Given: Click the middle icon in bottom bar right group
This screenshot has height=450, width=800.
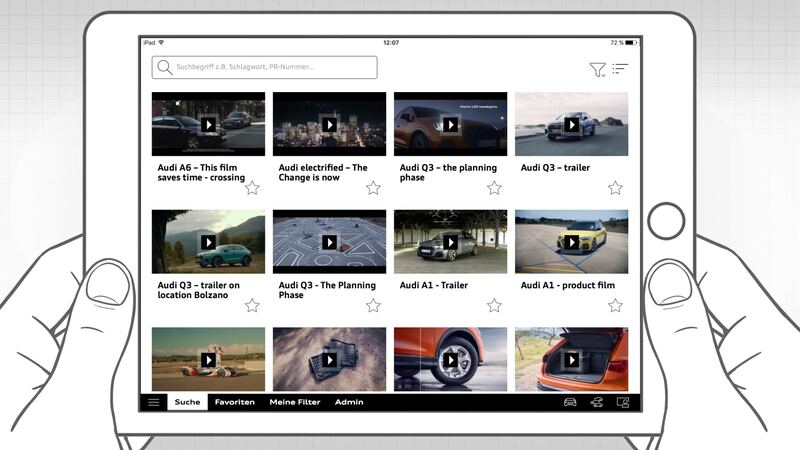Looking at the screenshot, I should coord(596,403).
